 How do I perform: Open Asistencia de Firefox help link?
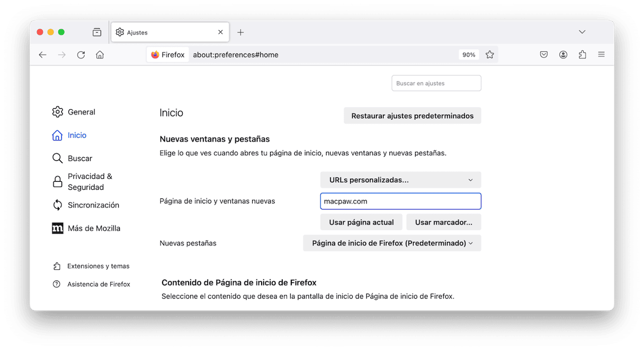[92, 284]
